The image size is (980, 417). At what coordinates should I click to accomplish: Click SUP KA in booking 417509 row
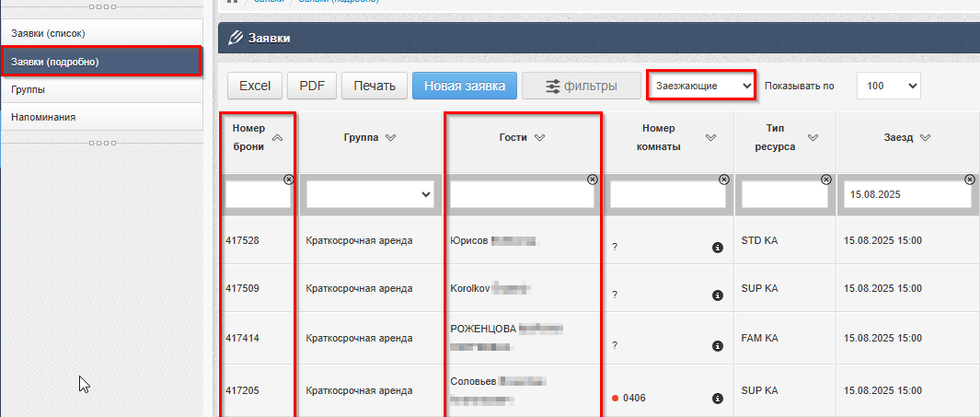point(759,287)
